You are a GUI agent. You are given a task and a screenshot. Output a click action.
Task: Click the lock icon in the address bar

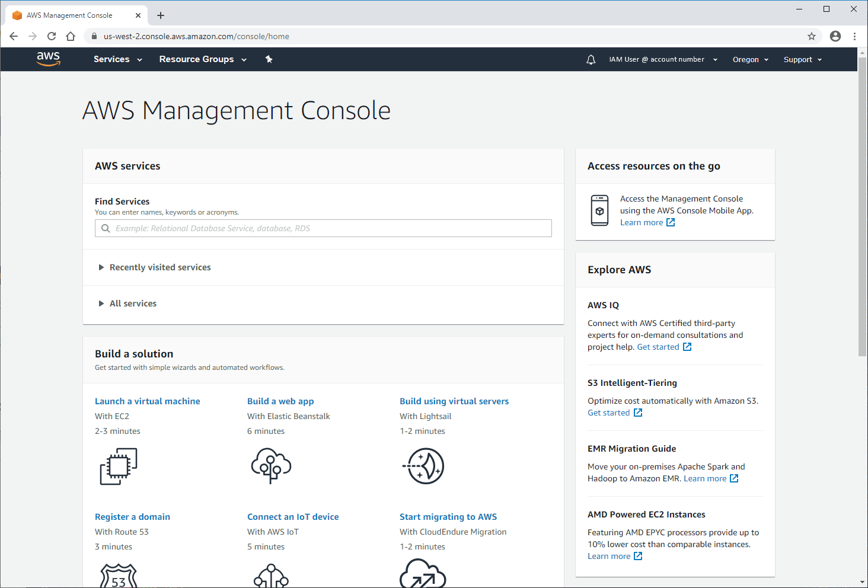coord(94,36)
